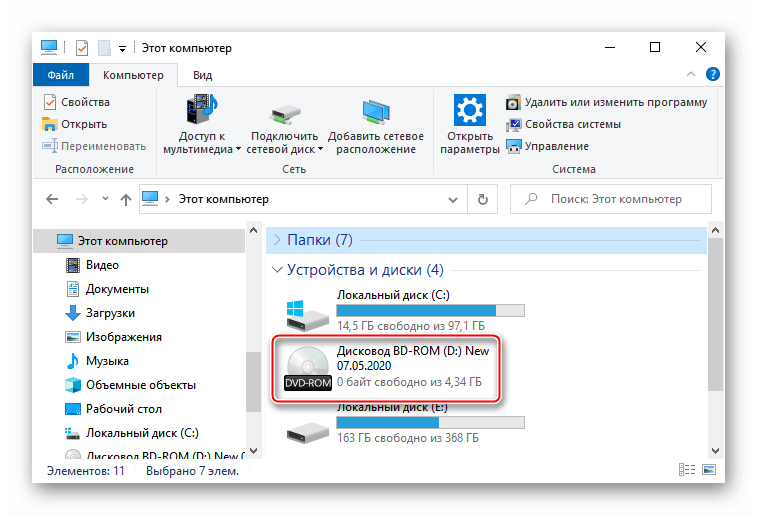Click Свойства in the ribbon
This screenshot has height=515, width=757.
(x=77, y=102)
